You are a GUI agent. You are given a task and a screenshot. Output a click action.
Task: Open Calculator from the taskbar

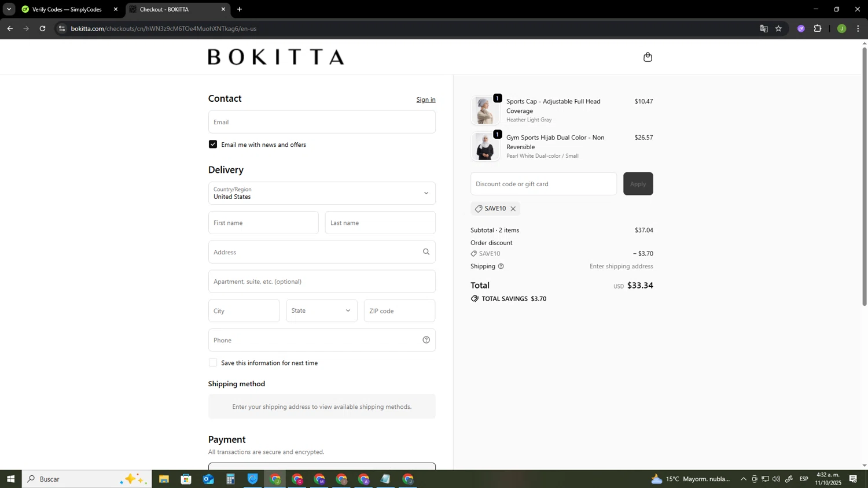[x=230, y=479]
